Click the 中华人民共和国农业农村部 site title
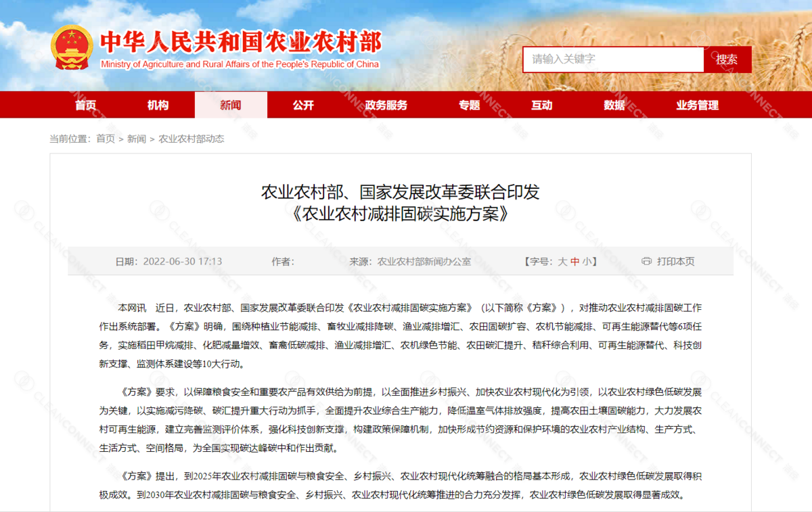 click(x=240, y=41)
